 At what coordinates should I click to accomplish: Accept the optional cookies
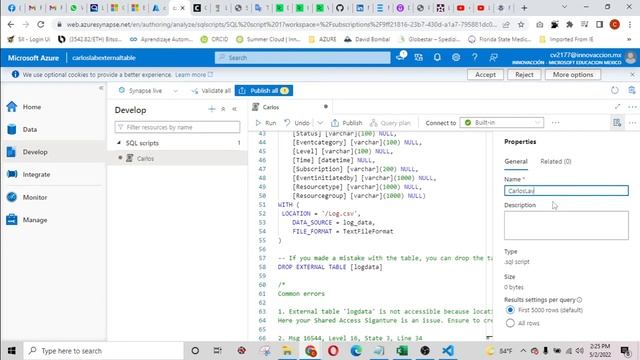pyautogui.click(x=485, y=75)
